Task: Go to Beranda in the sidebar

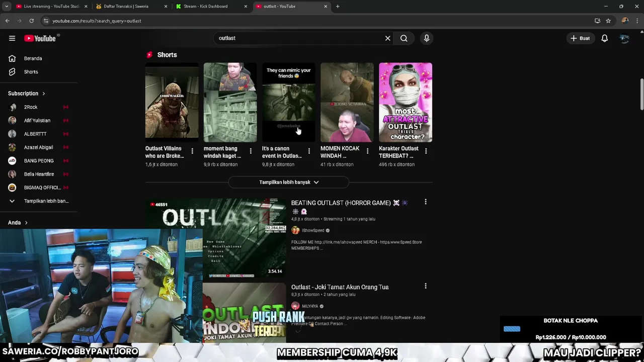Action: click(33, 58)
